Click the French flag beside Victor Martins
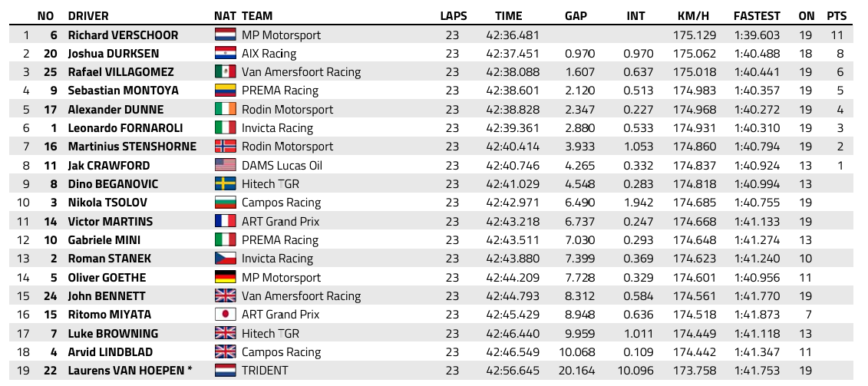 (x=225, y=222)
